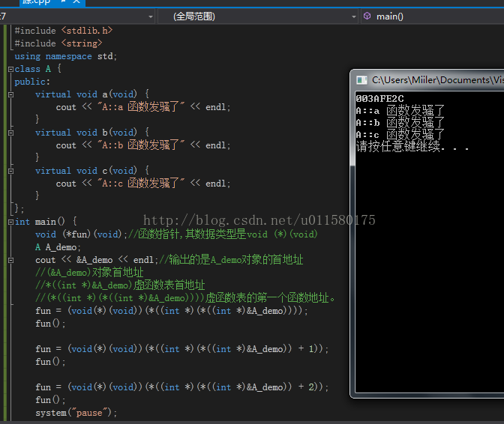Viewport: 504px width, 424px height.
Task: Click console output line 'A::c 函数发骚了'
Action: (400, 135)
